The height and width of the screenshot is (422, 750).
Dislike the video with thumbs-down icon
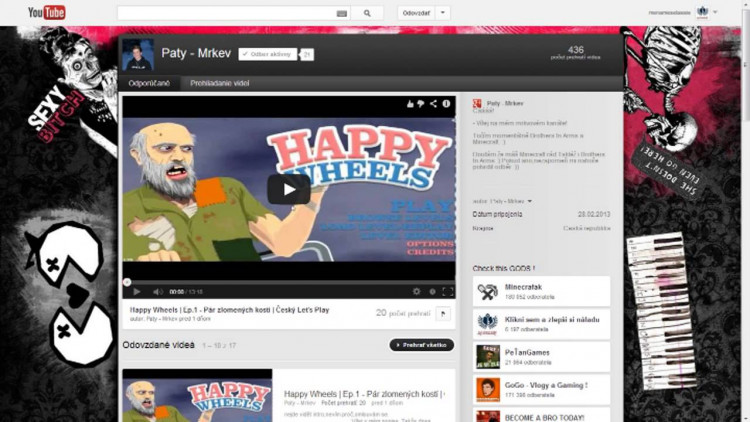[x=420, y=104]
